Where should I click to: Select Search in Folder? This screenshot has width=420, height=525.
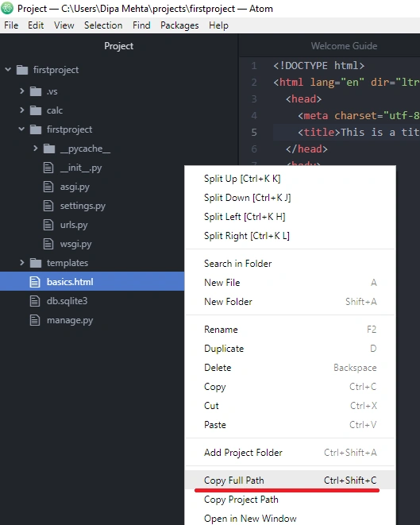(x=291, y=264)
